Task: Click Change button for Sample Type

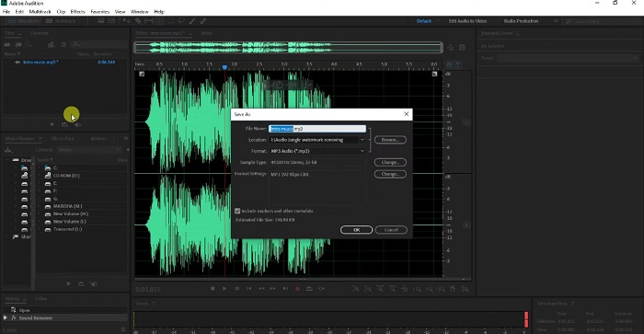Action: 390,162
